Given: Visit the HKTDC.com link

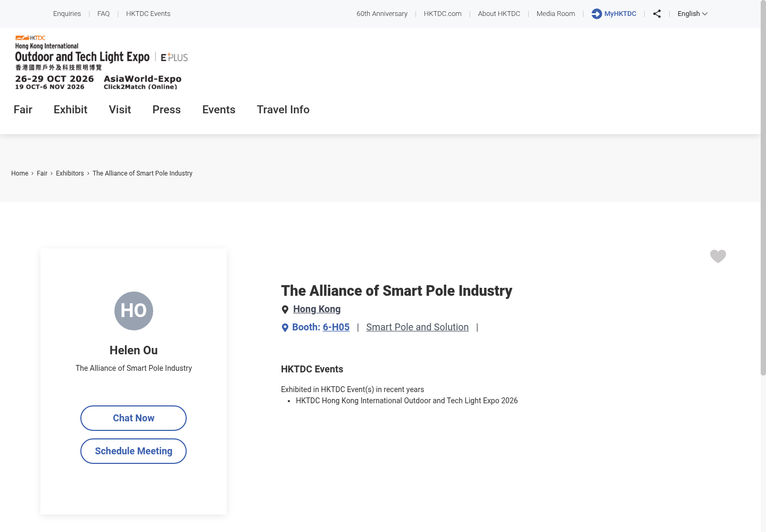Looking at the screenshot, I should pos(443,14).
